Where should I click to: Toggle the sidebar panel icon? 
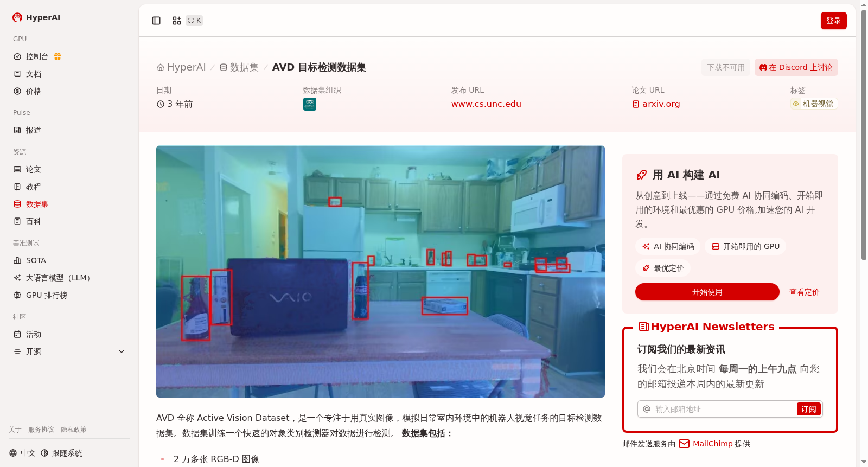[x=156, y=21]
